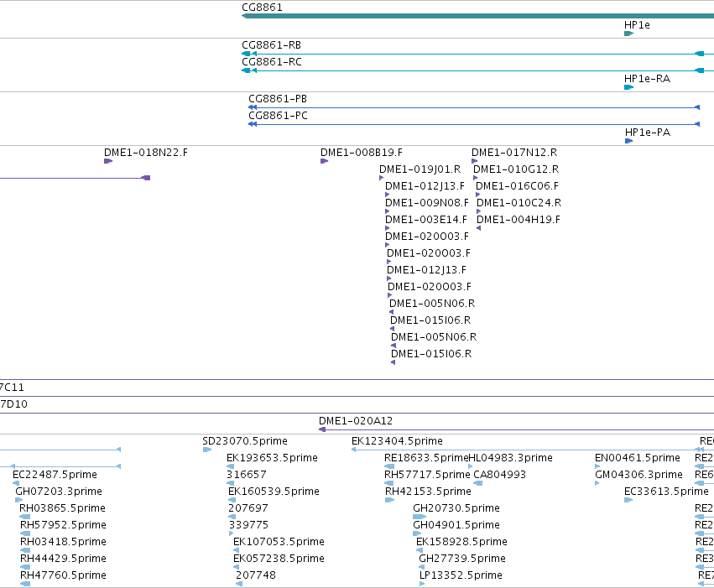Select BAC end DME1-018N22.F
The height and width of the screenshot is (588, 714).
point(108,161)
